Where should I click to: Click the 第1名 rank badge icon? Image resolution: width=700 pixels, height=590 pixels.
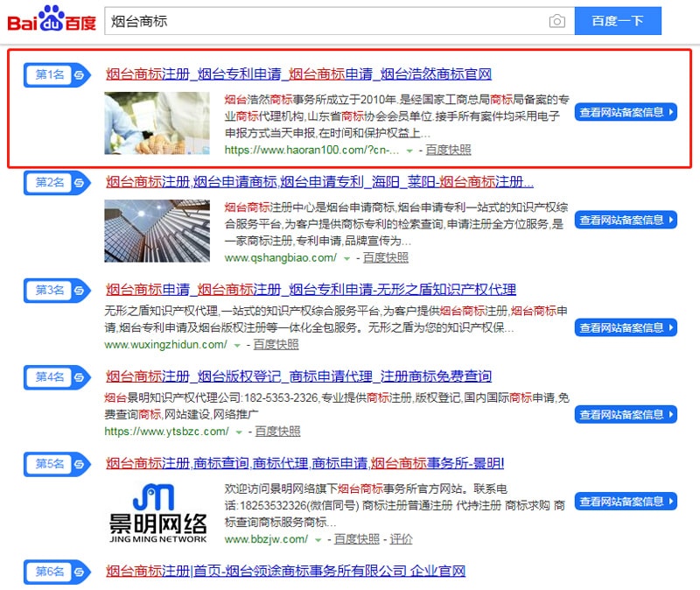point(57,74)
